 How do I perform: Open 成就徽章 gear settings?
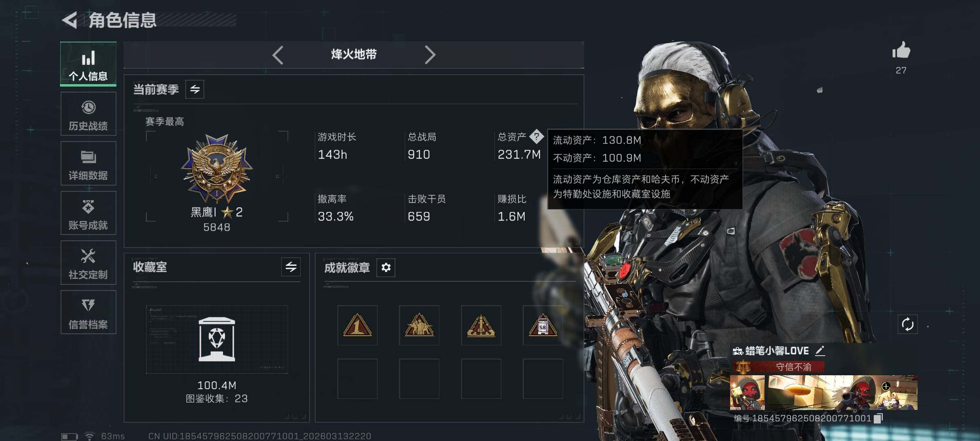click(x=386, y=267)
